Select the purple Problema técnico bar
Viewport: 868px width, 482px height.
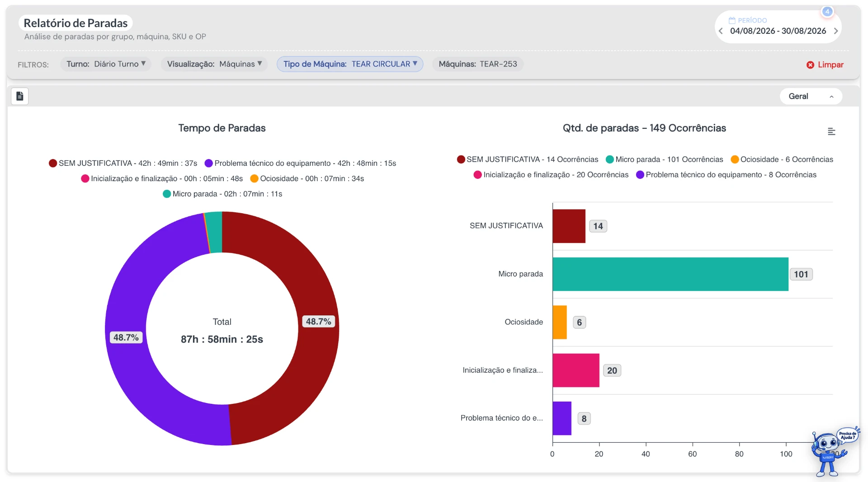pyautogui.click(x=562, y=418)
